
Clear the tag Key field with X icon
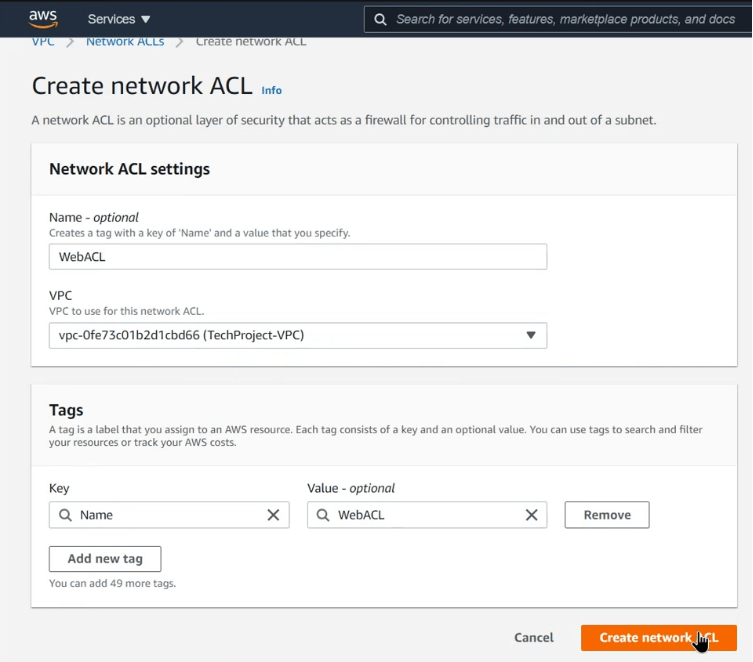[x=273, y=515]
